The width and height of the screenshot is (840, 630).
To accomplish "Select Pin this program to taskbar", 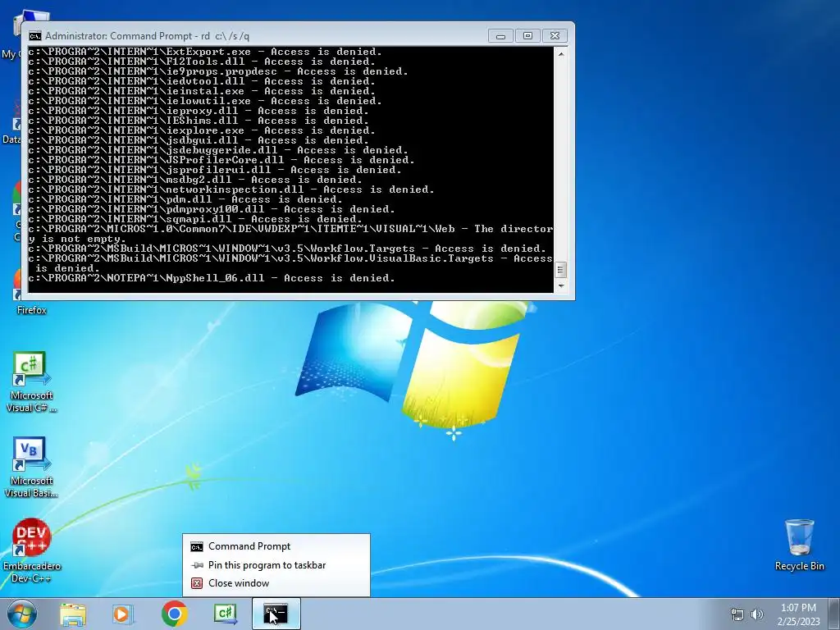I will tap(276, 564).
